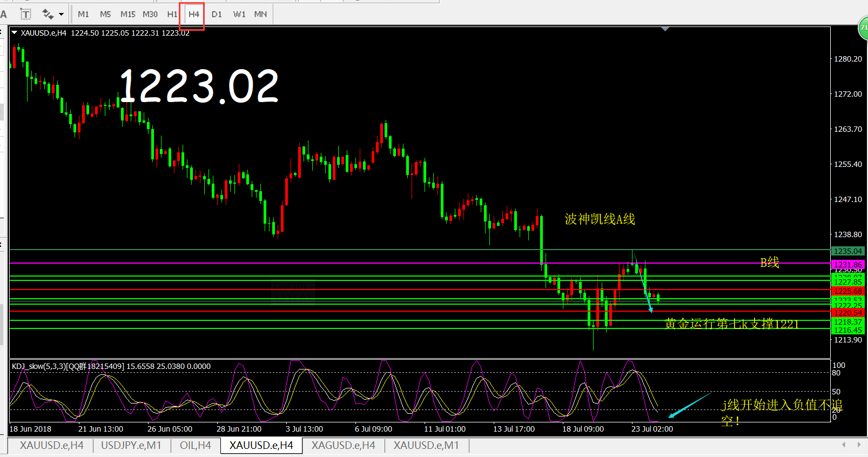The image size is (868, 457).
Task: Switch chart to M1 timeframe
Action: point(83,14)
